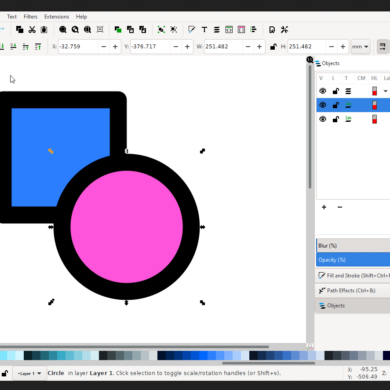Open the Extensions menu
The image size is (390, 390).
coord(57,17)
